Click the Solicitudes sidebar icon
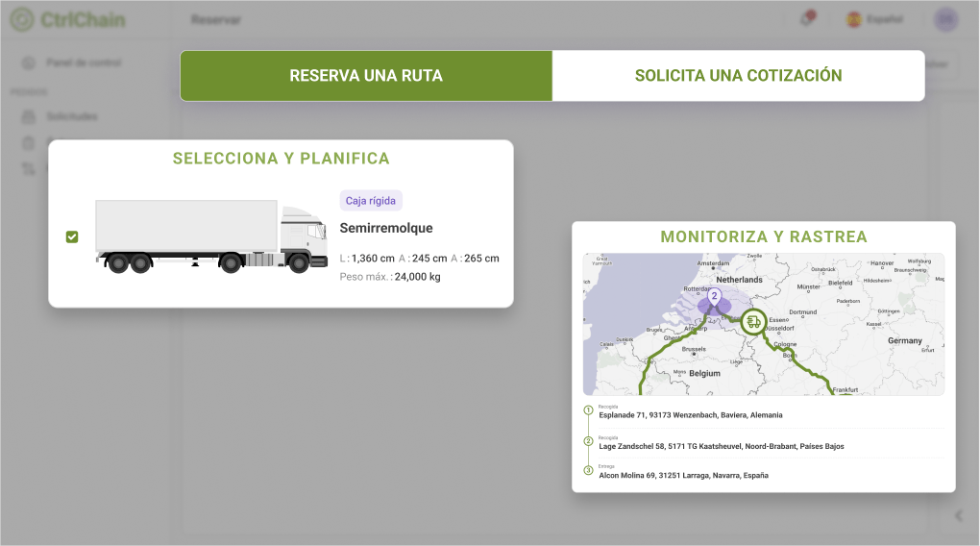Viewport: 980px width, 546px height. [x=29, y=116]
